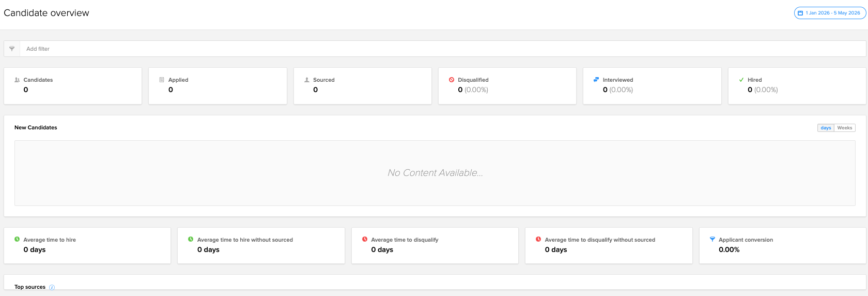
Task: Switch chart view to Weeks
Action: click(x=845, y=128)
